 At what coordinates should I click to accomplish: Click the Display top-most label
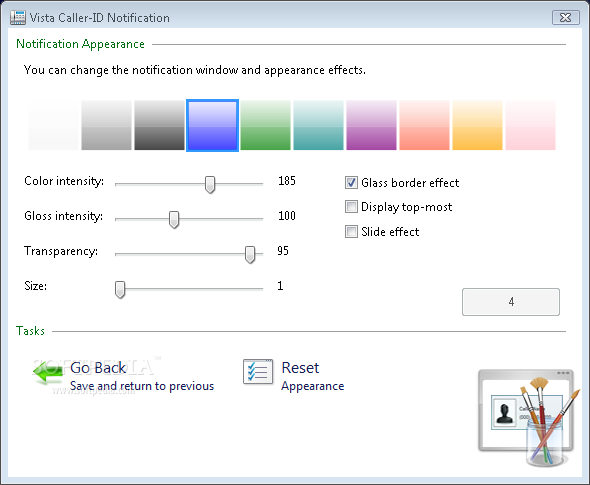coord(407,207)
